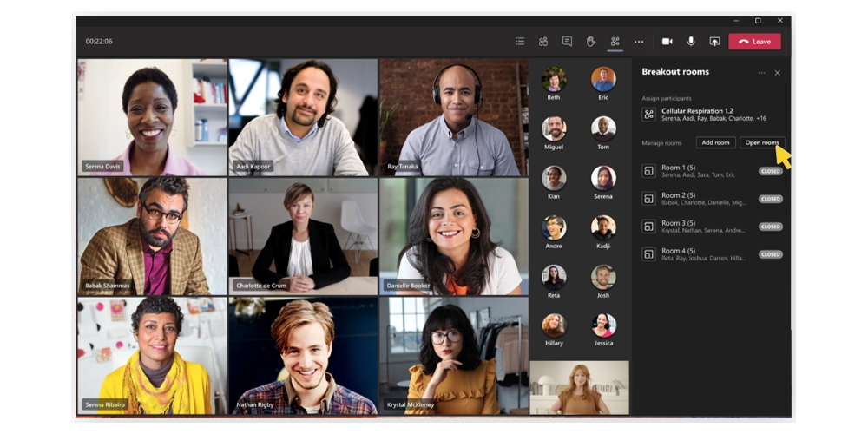Click Serena Ribeiro video tile
868x434 pixels.
point(152,356)
